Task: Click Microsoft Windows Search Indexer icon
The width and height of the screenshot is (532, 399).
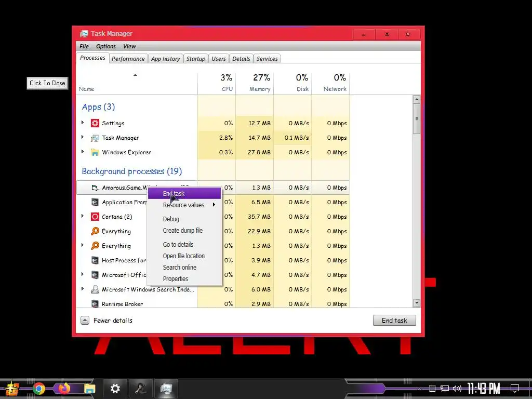Action: click(x=95, y=289)
